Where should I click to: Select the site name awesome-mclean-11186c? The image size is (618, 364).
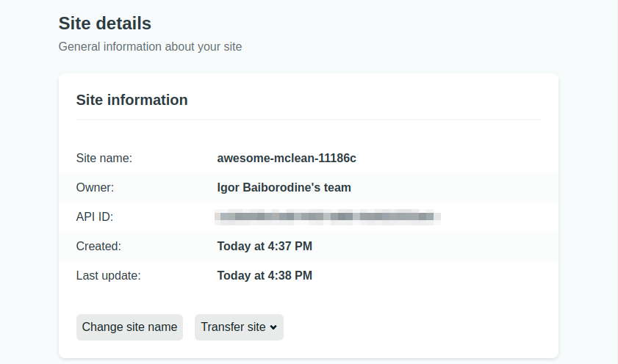[287, 159]
